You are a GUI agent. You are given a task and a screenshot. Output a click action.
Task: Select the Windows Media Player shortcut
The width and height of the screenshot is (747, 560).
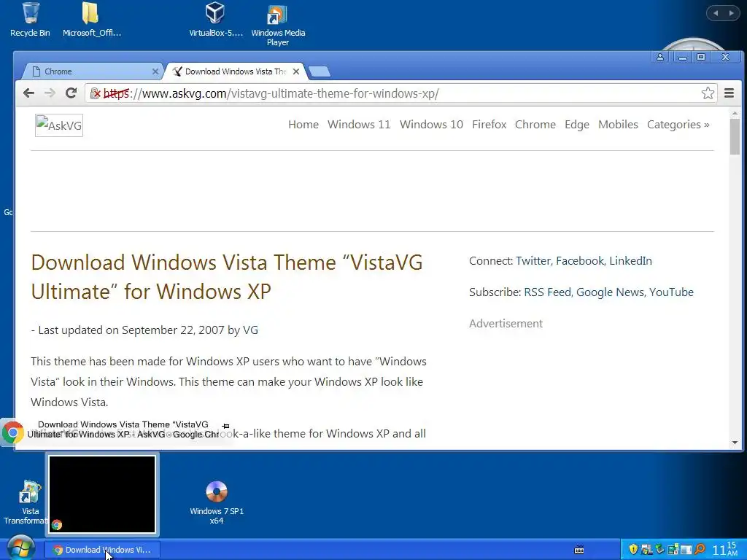click(278, 24)
